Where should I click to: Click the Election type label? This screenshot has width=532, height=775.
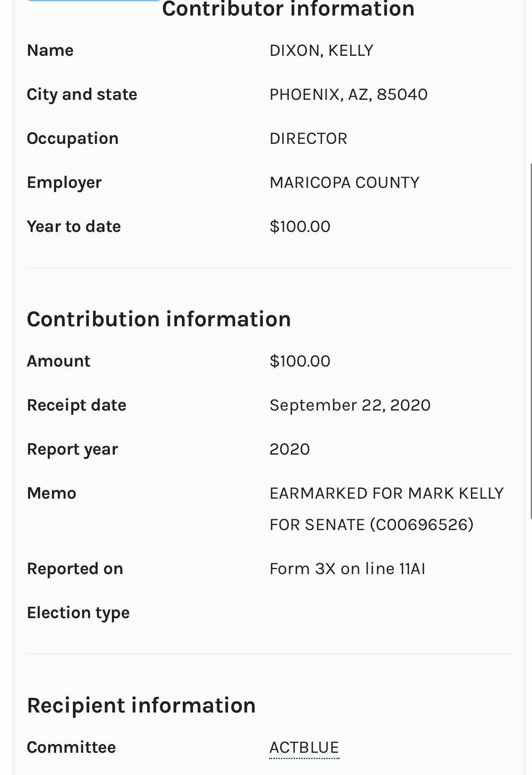78,613
